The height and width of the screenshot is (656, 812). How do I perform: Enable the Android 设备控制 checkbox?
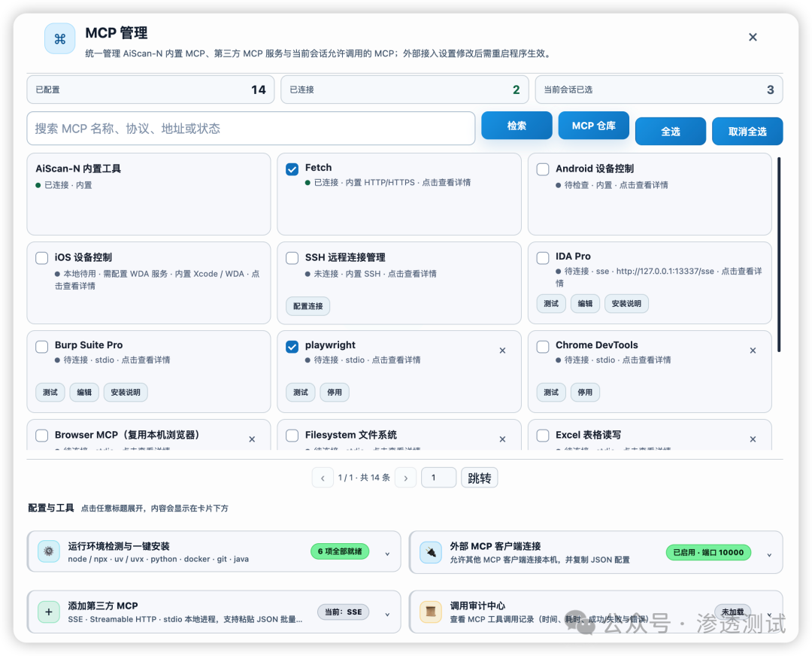tap(543, 169)
